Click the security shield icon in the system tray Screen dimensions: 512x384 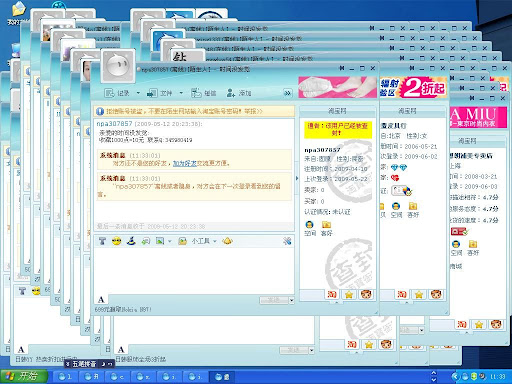[x=474, y=377]
